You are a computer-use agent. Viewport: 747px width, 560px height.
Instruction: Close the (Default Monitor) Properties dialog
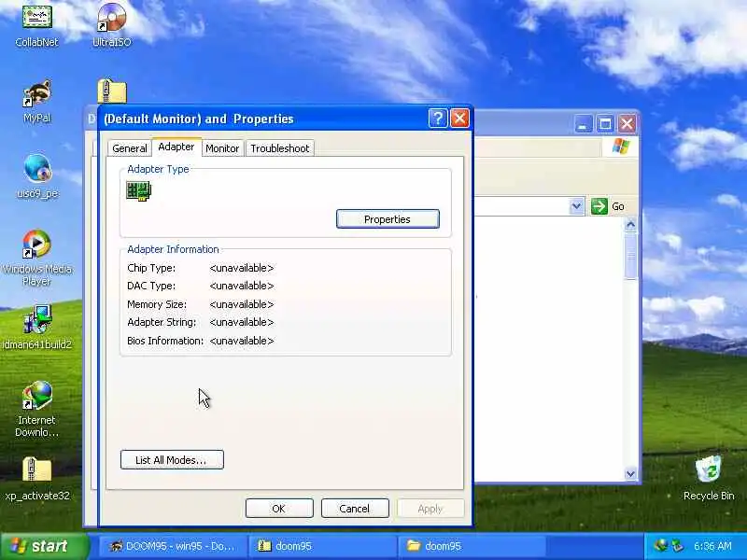(459, 119)
